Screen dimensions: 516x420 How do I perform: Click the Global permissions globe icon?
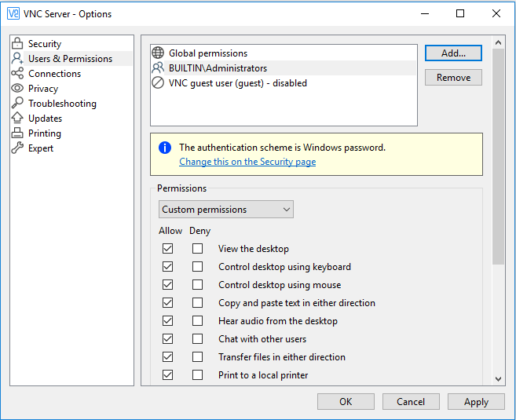tap(158, 53)
